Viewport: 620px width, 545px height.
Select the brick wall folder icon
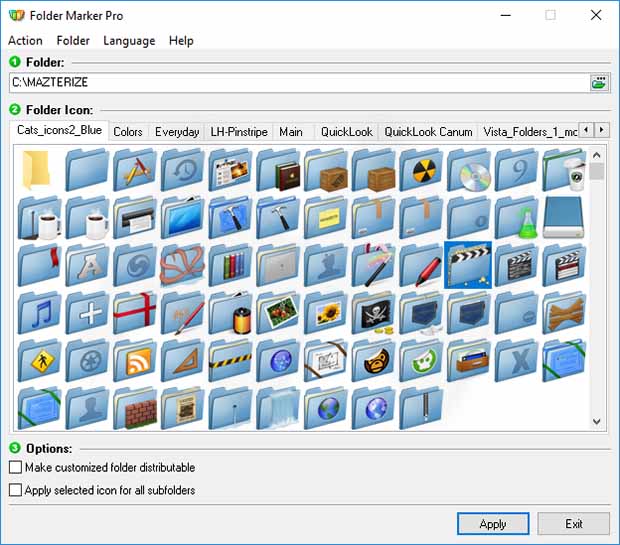tap(134, 408)
